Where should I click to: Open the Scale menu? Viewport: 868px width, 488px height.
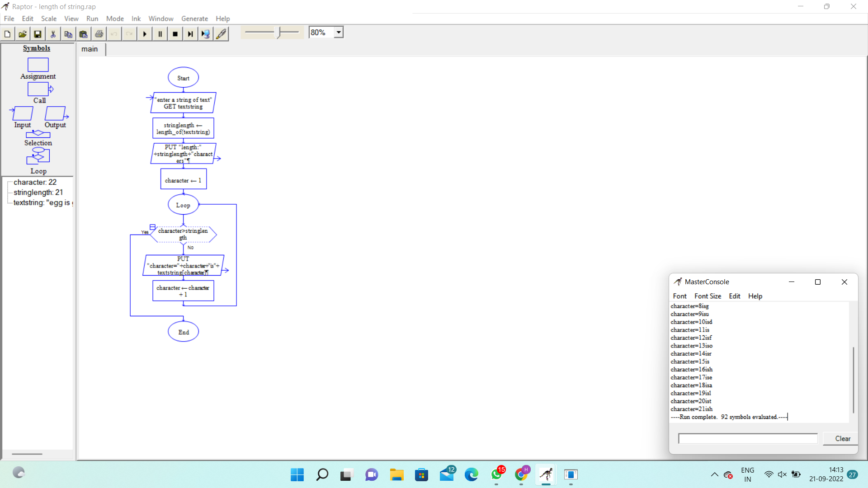(x=48, y=19)
